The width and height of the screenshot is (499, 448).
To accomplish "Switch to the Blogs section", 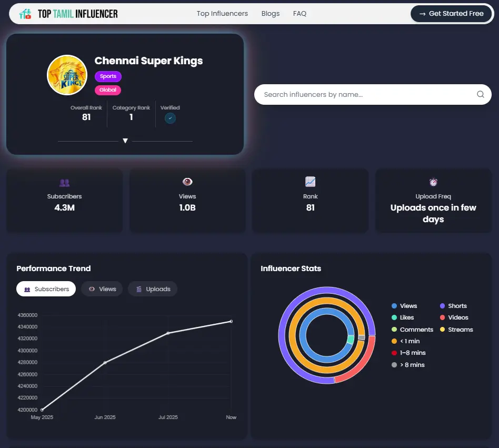I will (x=271, y=14).
